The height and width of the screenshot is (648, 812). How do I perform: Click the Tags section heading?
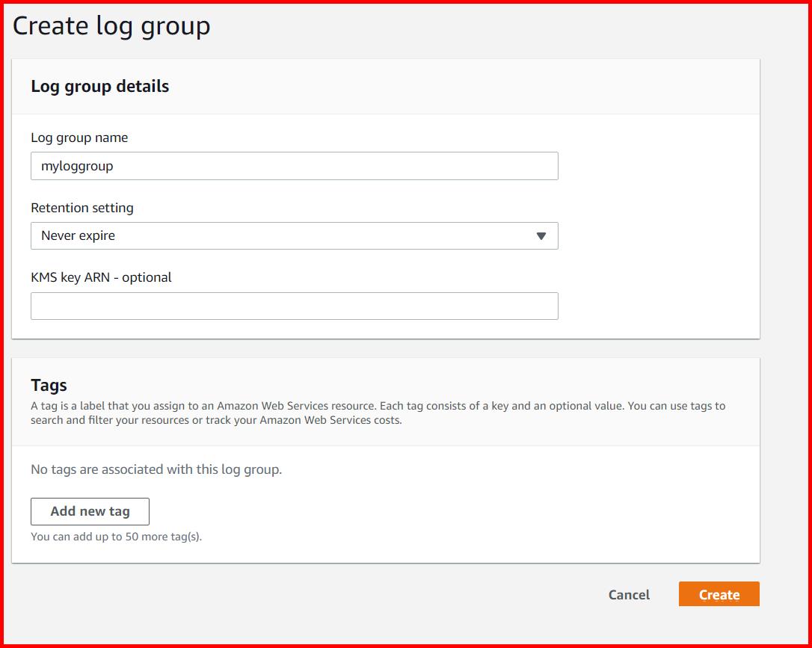tap(49, 385)
